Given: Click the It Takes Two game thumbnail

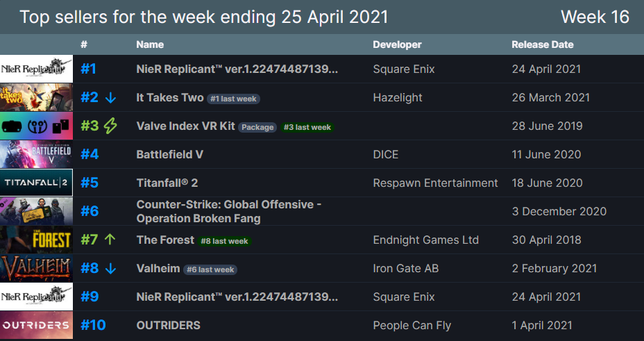Looking at the screenshot, I should tap(36, 98).
